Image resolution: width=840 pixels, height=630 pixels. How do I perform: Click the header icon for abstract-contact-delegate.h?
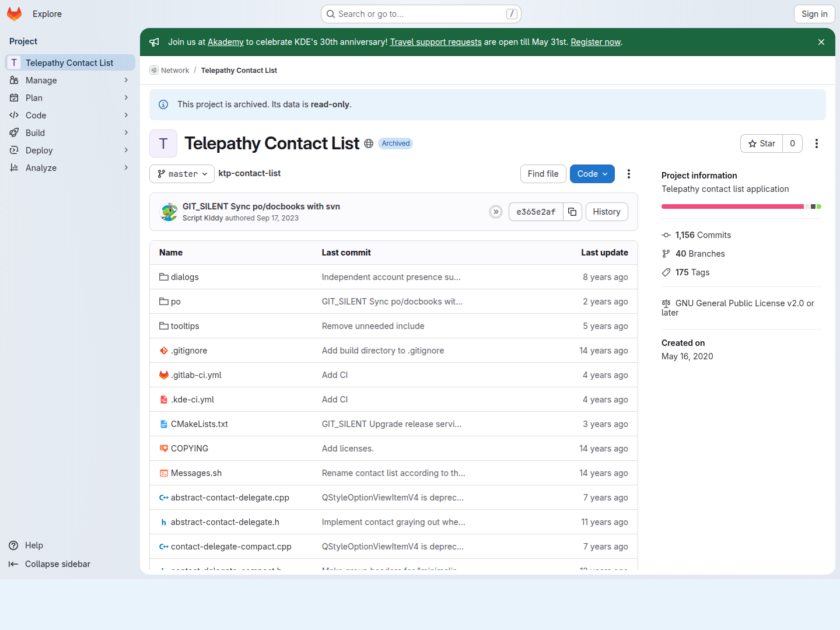click(x=164, y=522)
